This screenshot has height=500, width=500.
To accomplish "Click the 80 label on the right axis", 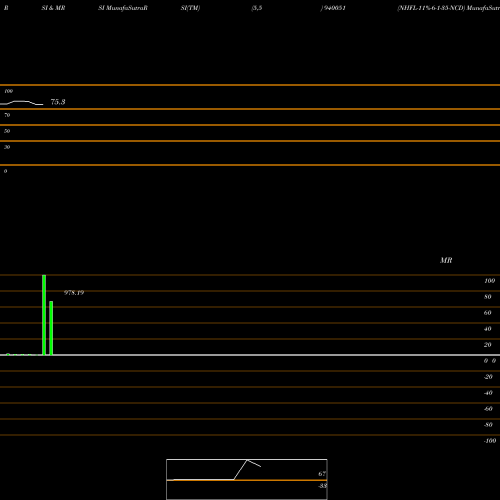I will pyautogui.click(x=487, y=297).
